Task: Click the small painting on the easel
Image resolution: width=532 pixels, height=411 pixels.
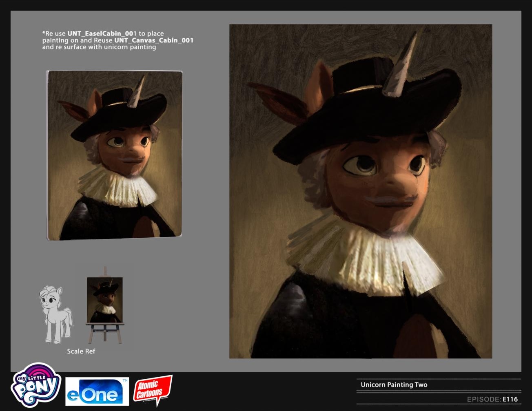Action: tap(105, 300)
